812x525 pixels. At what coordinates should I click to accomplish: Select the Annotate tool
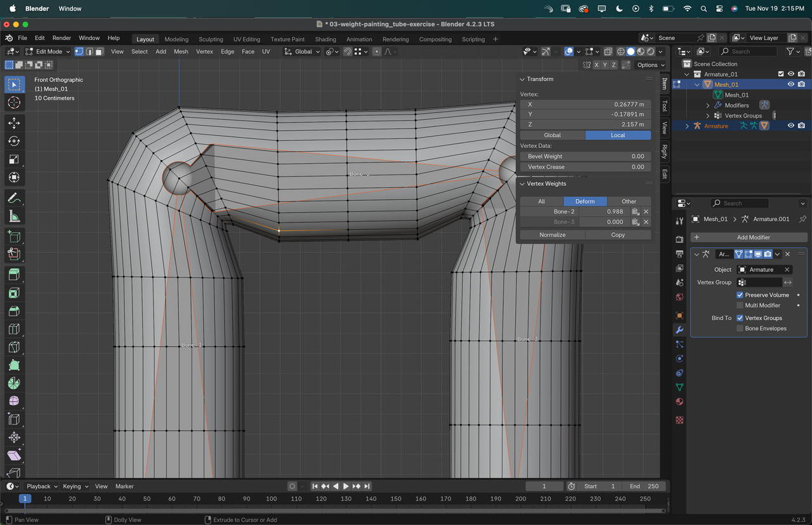[x=15, y=198]
